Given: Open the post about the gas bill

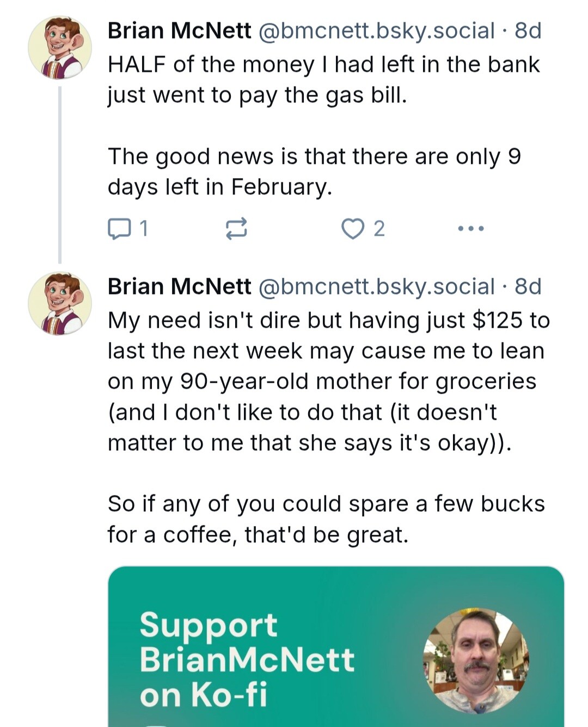Looking at the screenshot, I should pos(324,125).
